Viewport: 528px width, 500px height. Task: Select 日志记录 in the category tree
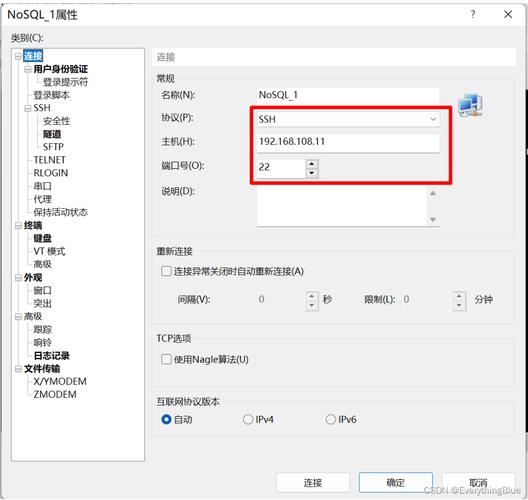pyautogui.click(x=52, y=356)
